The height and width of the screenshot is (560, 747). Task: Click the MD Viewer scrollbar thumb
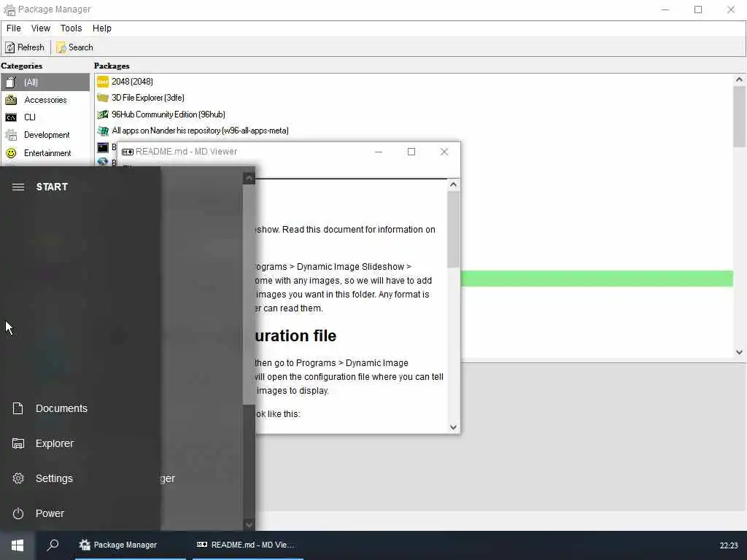click(454, 230)
